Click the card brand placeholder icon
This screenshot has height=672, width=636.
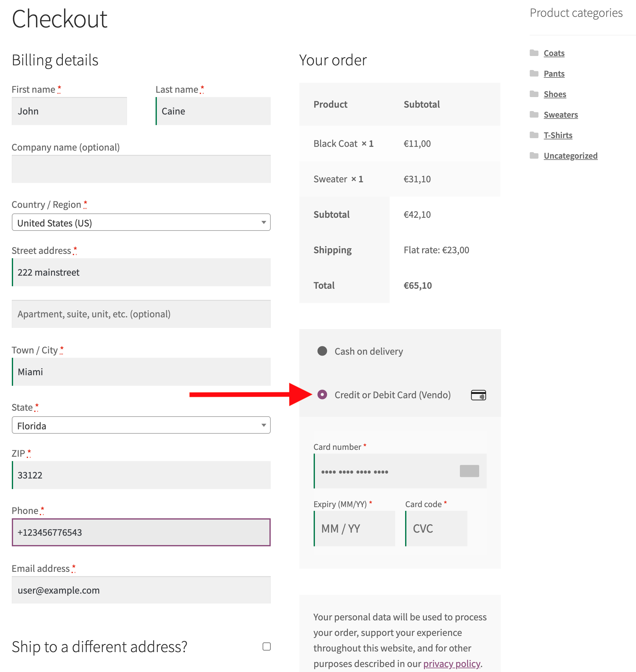(x=469, y=471)
